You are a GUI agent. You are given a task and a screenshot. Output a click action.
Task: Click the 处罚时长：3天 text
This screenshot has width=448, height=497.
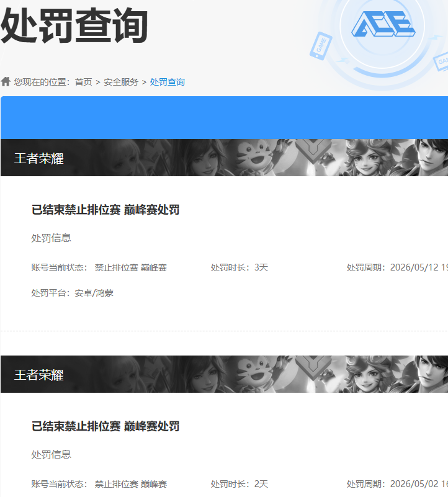pyautogui.click(x=240, y=267)
